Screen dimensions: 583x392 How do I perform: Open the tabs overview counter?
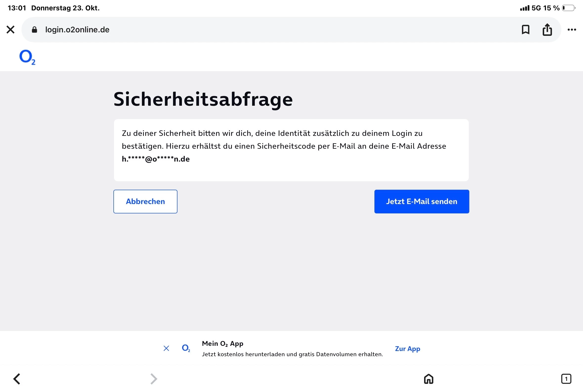pos(566,379)
